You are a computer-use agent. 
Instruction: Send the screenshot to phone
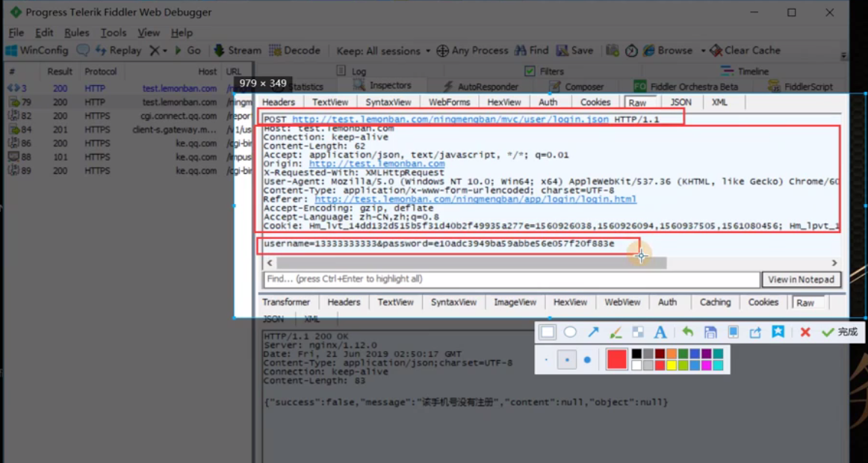(x=733, y=332)
